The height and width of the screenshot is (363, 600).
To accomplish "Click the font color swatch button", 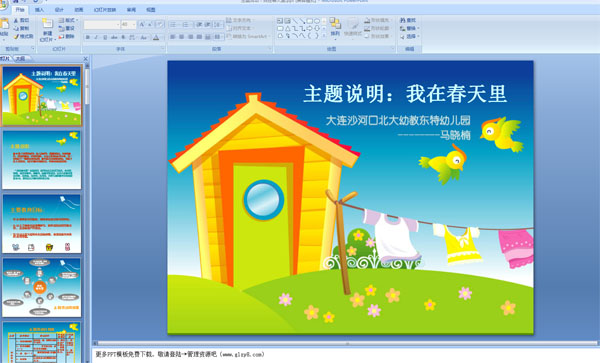I will coord(156,37).
